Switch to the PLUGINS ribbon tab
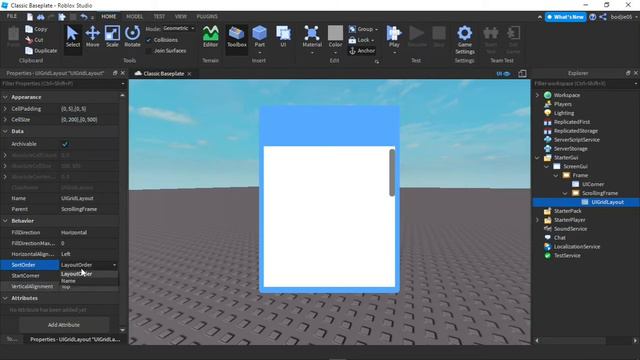 (x=207, y=17)
